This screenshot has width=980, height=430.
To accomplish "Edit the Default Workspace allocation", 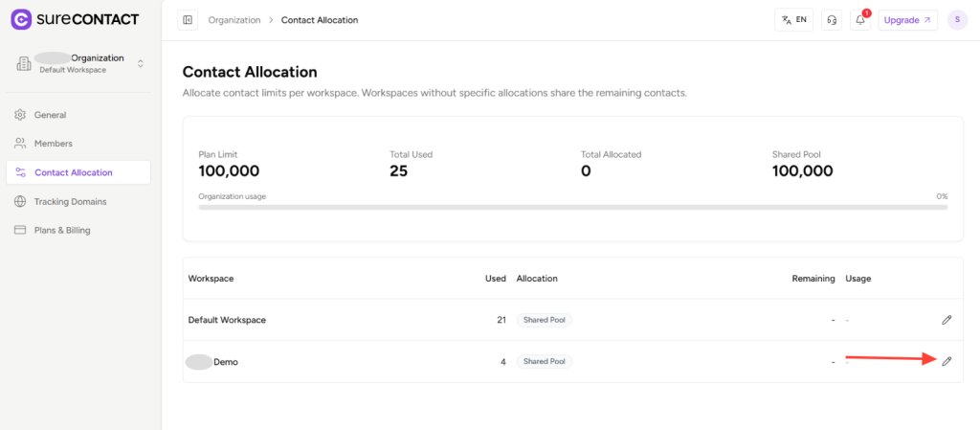I will 947,320.
